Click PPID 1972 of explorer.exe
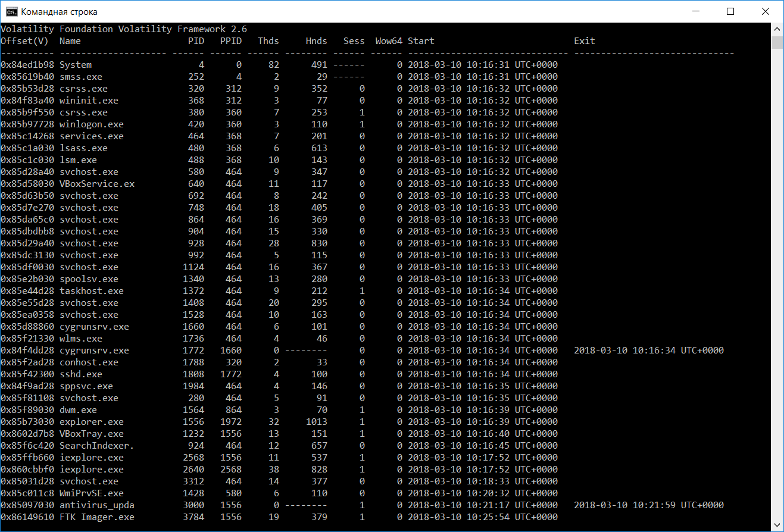 tap(231, 422)
